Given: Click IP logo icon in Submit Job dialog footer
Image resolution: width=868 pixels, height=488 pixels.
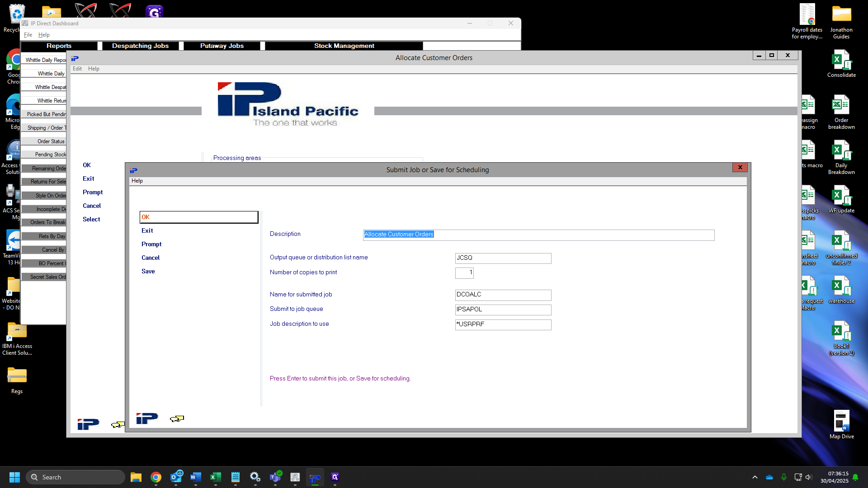Looking at the screenshot, I should [x=147, y=418].
